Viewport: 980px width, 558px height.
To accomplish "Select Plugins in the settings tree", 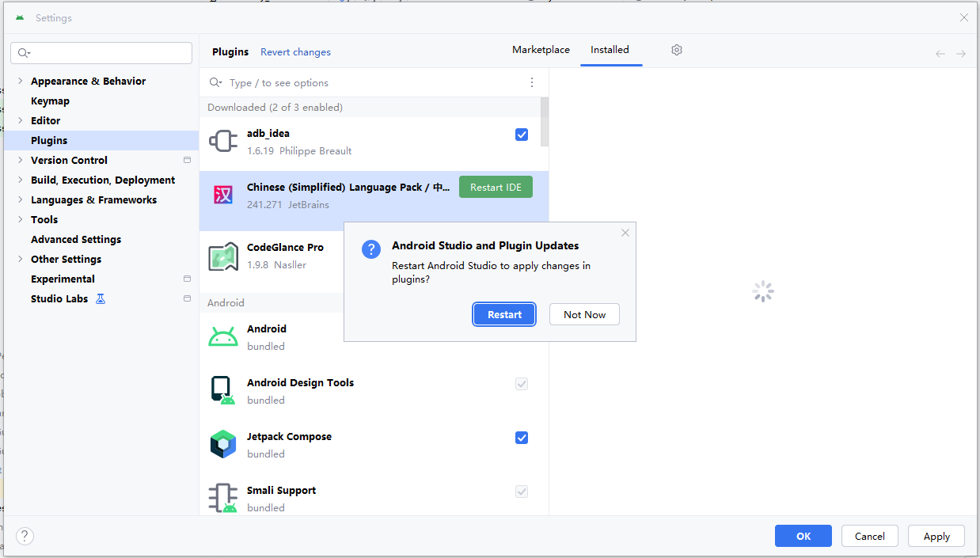I will point(101,140).
